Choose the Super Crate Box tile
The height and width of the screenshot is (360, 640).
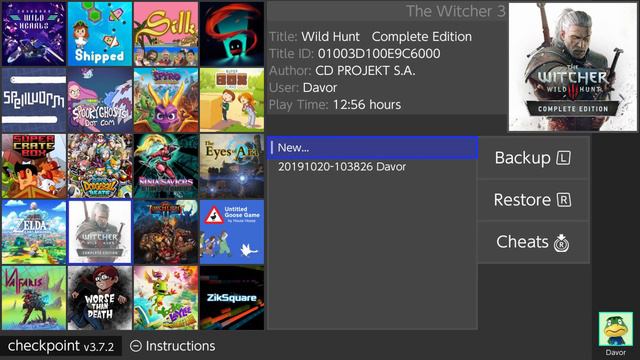click(33, 166)
